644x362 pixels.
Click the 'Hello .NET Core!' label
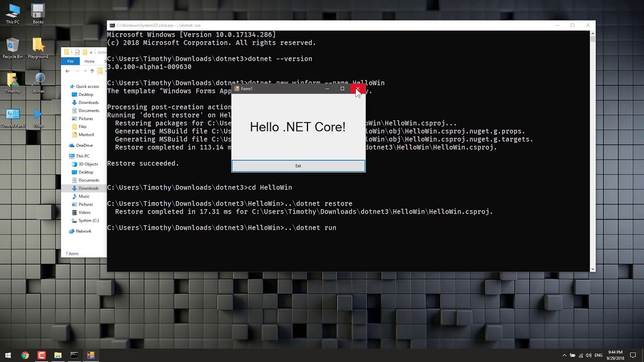pos(298,127)
